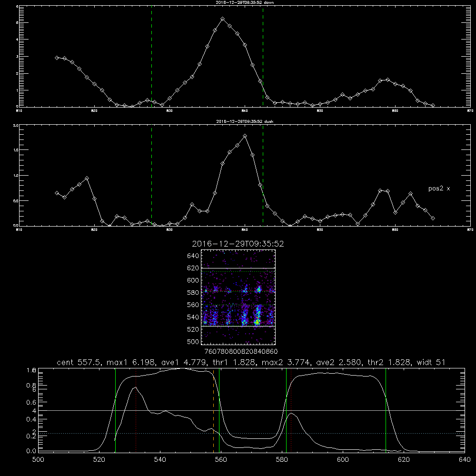Select the green vertical line near 559 in bottom plot

(x=219, y=410)
